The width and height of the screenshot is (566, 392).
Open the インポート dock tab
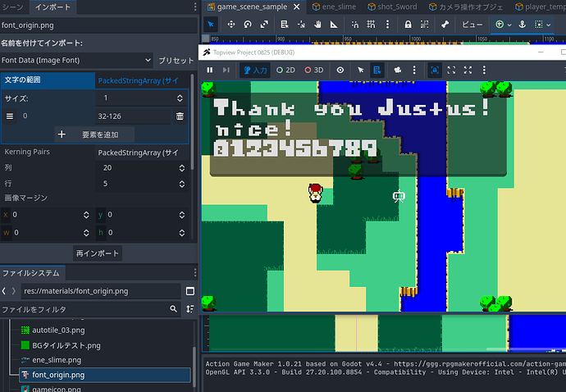coord(52,7)
